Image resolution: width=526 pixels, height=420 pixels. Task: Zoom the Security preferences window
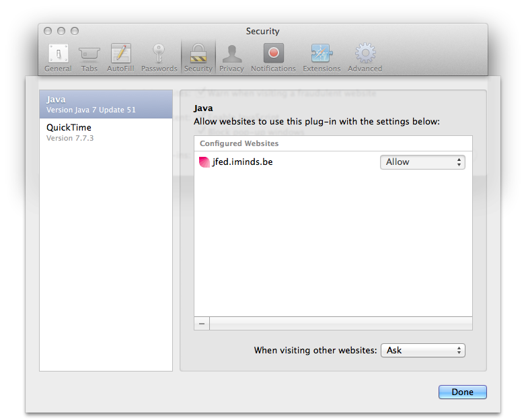tap(75, 31)
